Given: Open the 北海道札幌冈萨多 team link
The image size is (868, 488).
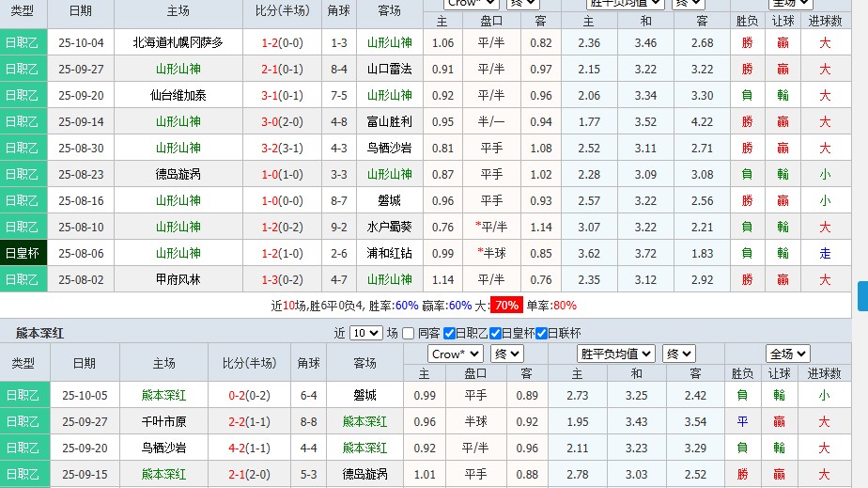Looking at the screenshot, I should (x=178, y=42).
